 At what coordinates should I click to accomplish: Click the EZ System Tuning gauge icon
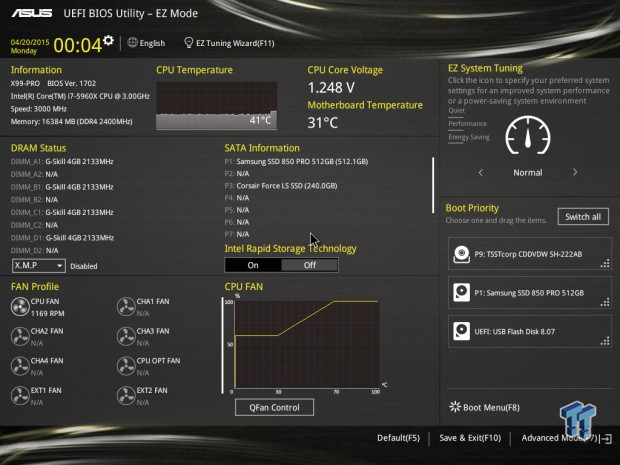tap(528, 136)
